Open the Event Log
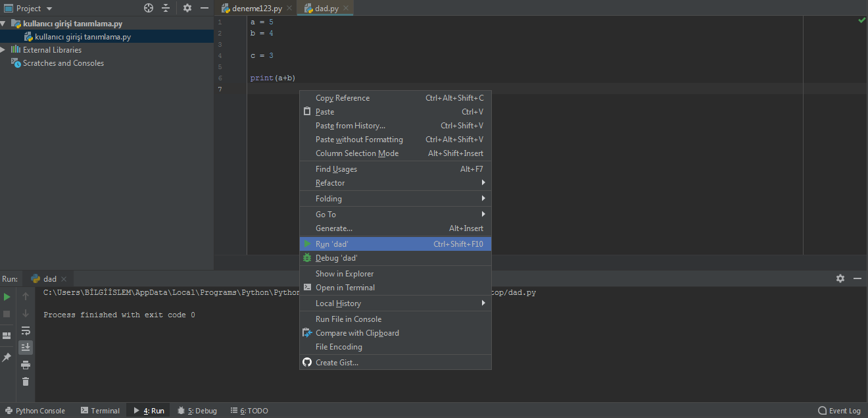868x418 pixels. tap(839, 411)
